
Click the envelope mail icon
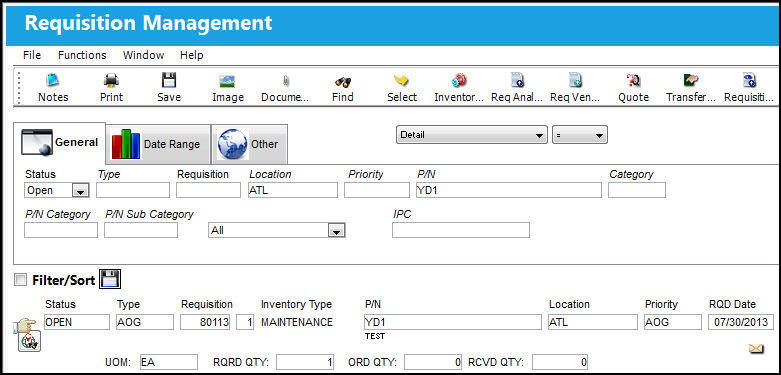756,349
